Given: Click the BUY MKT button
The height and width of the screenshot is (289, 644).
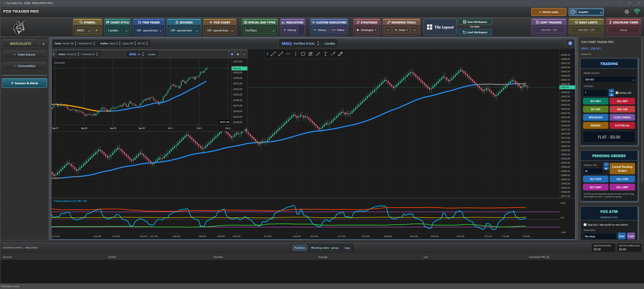Looking at the screenshot, I should tap(595, 101).
